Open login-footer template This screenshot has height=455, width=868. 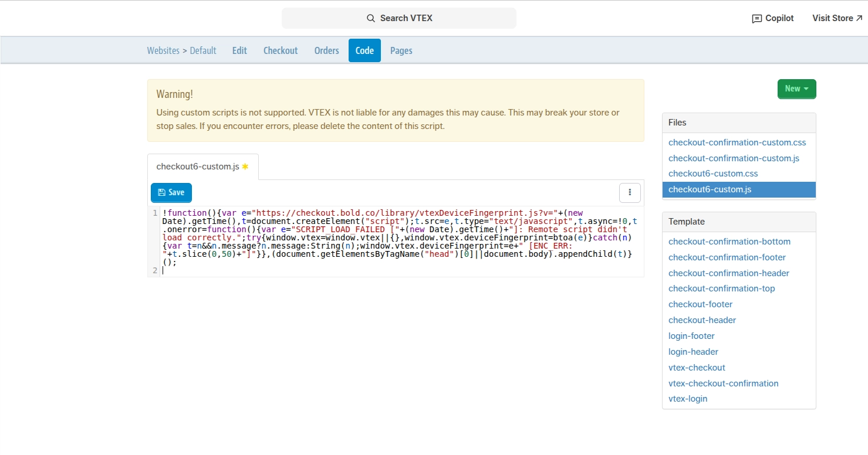pos(691,336)
